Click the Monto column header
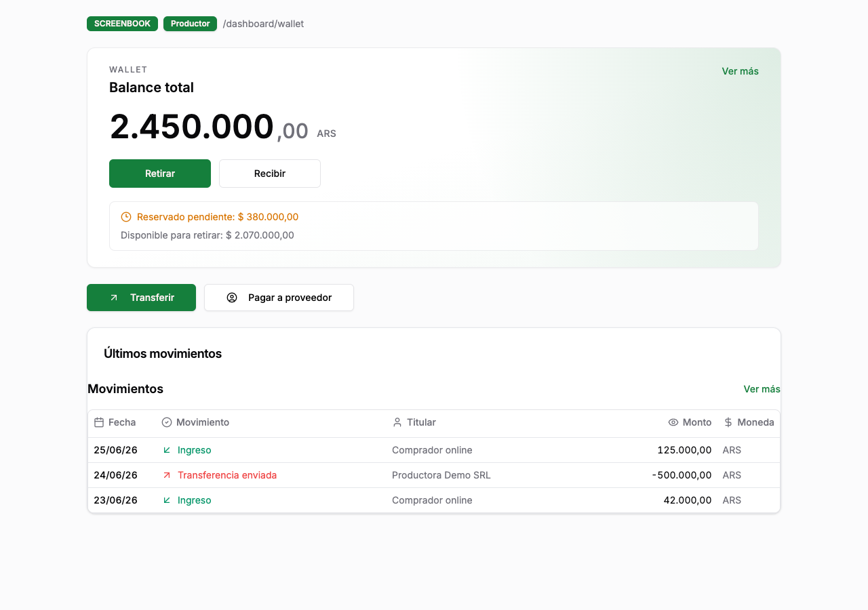868x610 pixels. pos(690,422)
